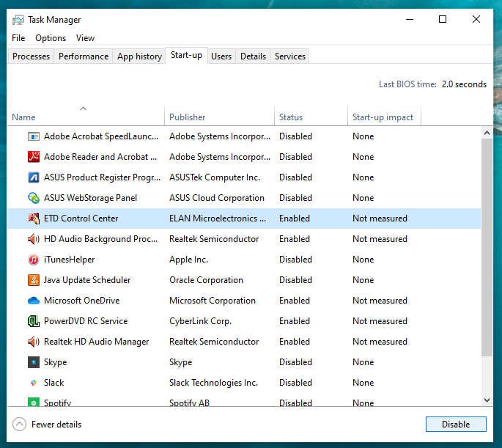Select the Realtek HD Audio Manager name

tap(96, 342)
